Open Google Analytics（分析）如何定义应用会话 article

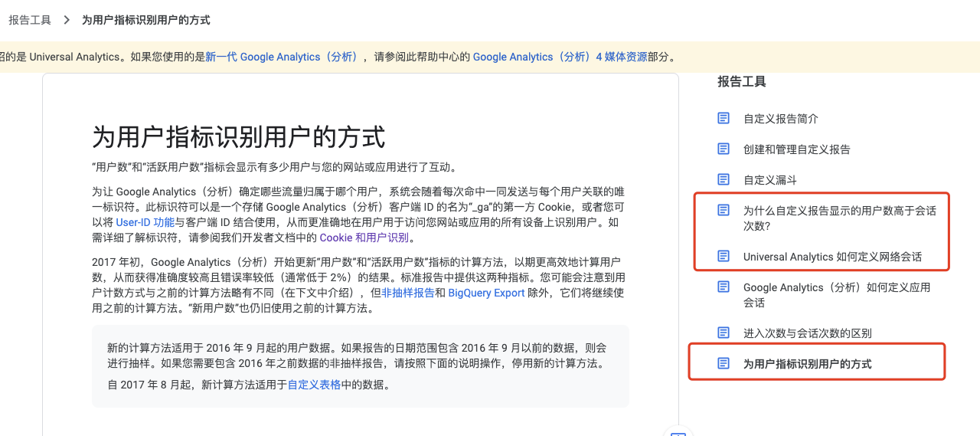pyautogui.click(x=837, y=295)
